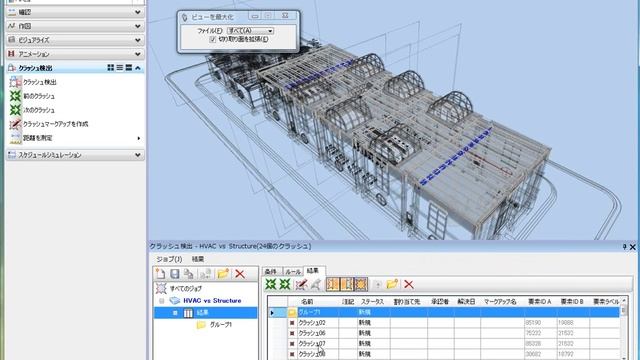Toggle third orange highlight button in results toolbar
The height and width of the screenshot is (360, 640).
(361, 284)
